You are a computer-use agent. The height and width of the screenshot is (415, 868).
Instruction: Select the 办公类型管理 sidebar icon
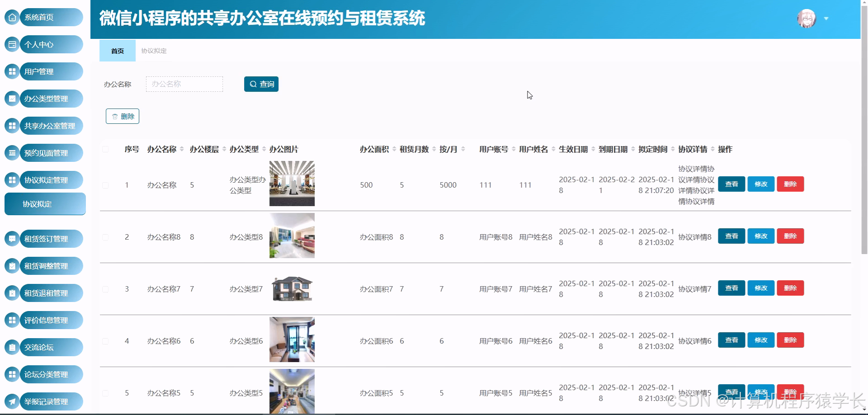click(x=11, y=99)
